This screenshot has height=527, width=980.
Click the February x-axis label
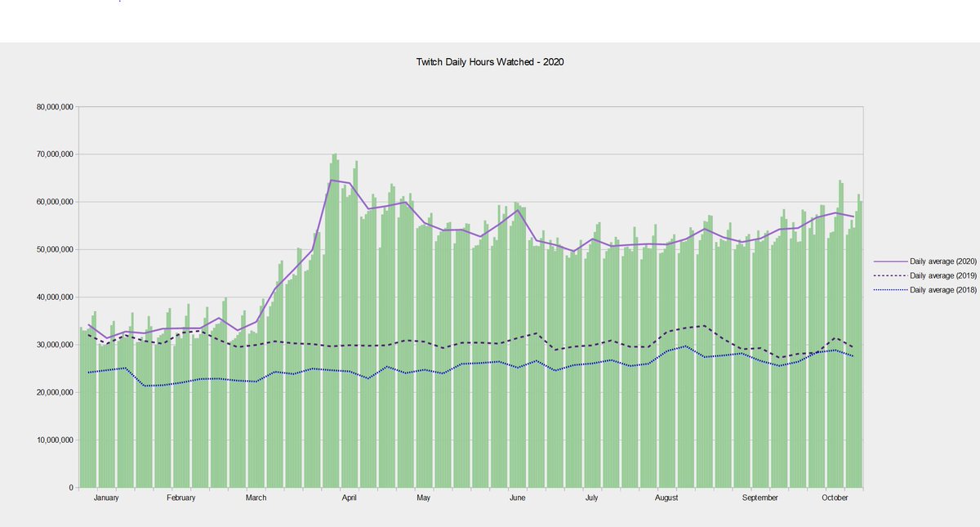pyautogui.click(x=180, y=498)
